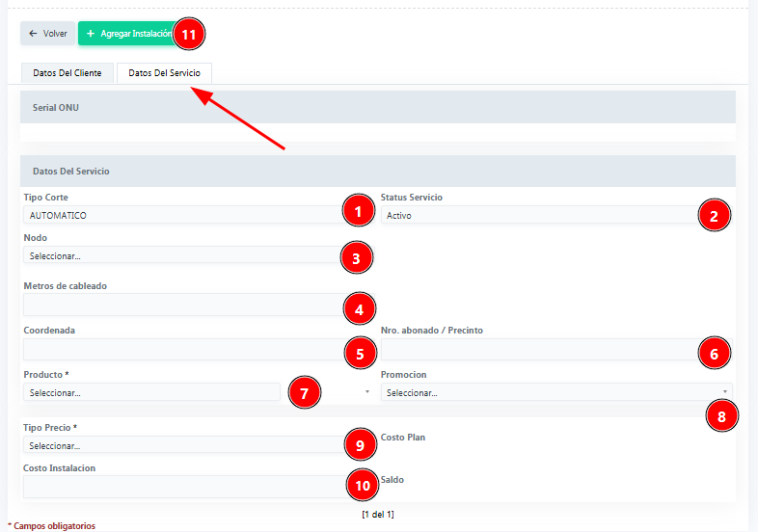Click the small arrow beside Producto field

point(366,392)
